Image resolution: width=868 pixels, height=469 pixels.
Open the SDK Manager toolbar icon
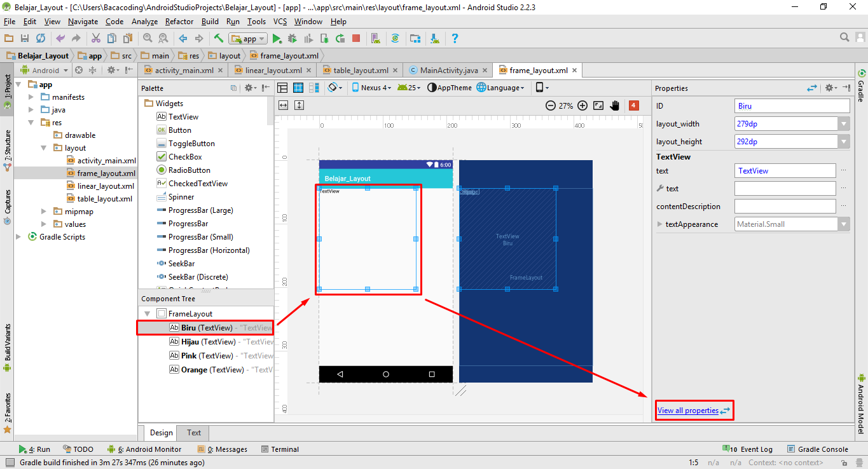pyautogui.click(x=434, y=38)
